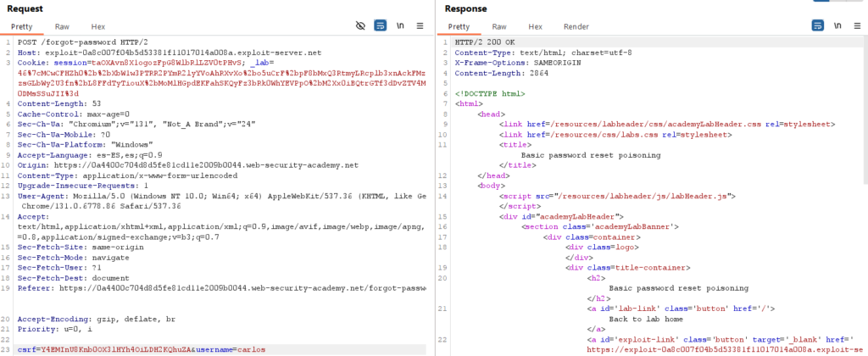Click the Cache-Control: max-age=0 header
Screen dimensions: 868x356
click(74, 114)
